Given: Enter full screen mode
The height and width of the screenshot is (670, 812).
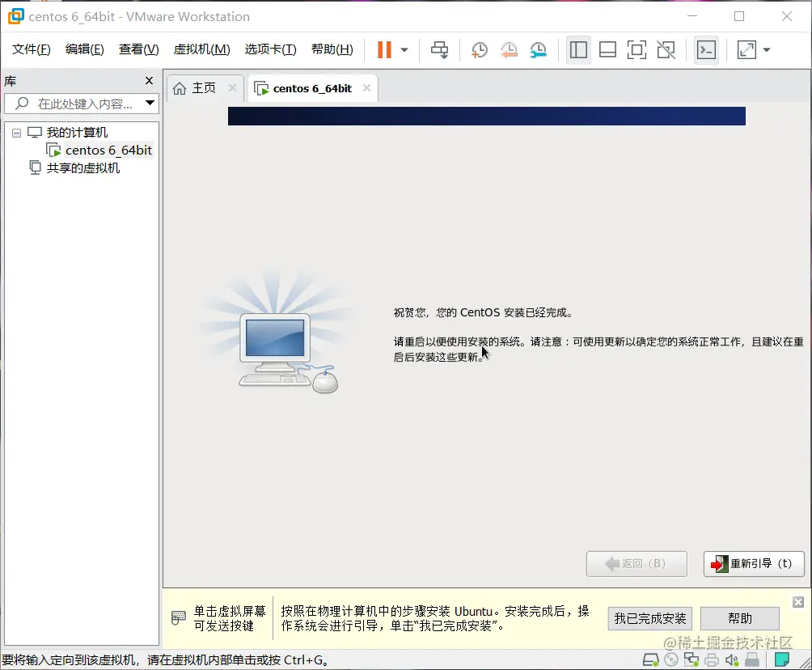Looking at the screenshot, I should pyautogui.click(x=636, y=49).
